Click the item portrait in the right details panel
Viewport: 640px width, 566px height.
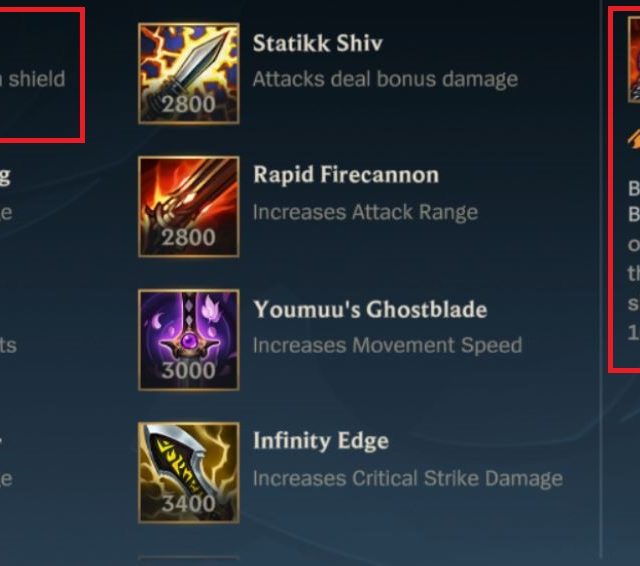(634, 60)
